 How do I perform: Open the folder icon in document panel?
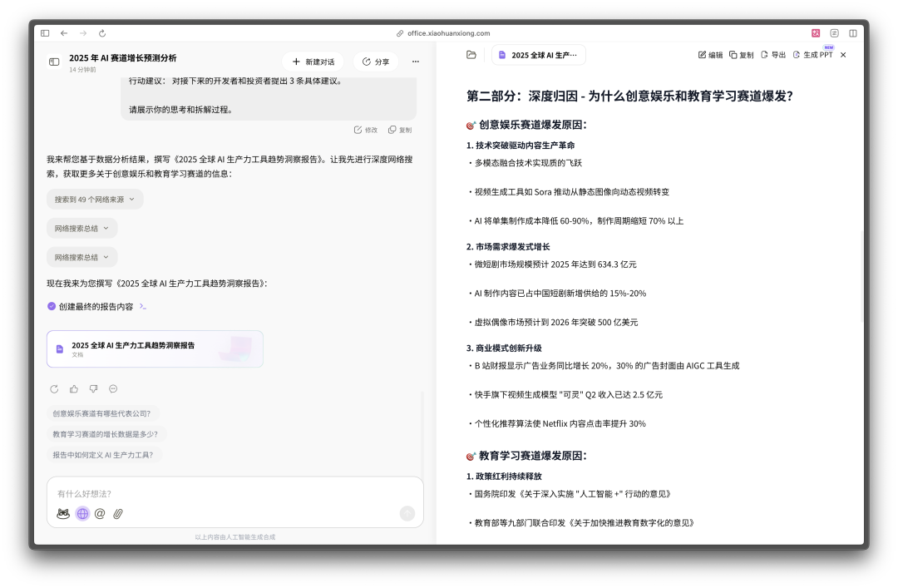(471, 55)
